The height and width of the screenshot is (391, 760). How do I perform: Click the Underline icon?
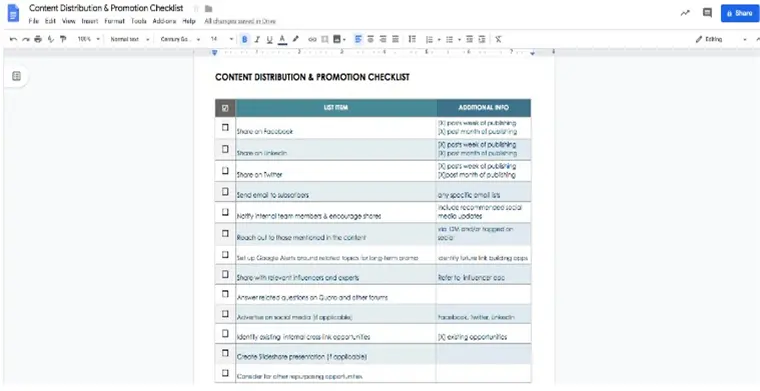(x=269, y=39)
